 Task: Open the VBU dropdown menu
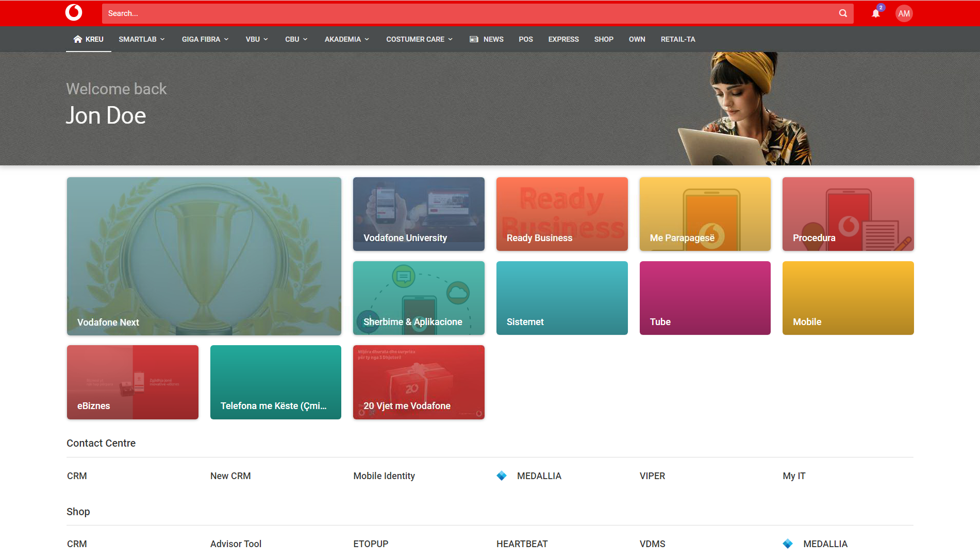click(x=257, y=39)
